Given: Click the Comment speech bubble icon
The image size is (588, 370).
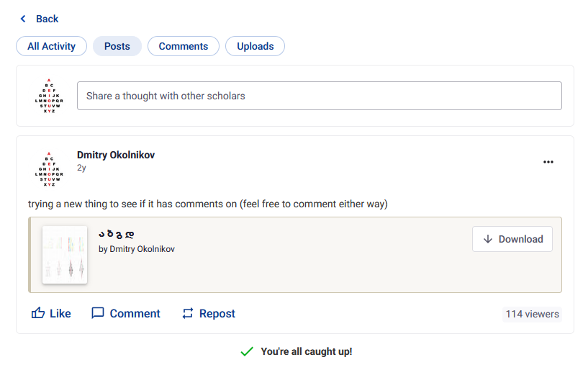Looking at the screenshot, I should pyautogui.click(x=98, y=313).
